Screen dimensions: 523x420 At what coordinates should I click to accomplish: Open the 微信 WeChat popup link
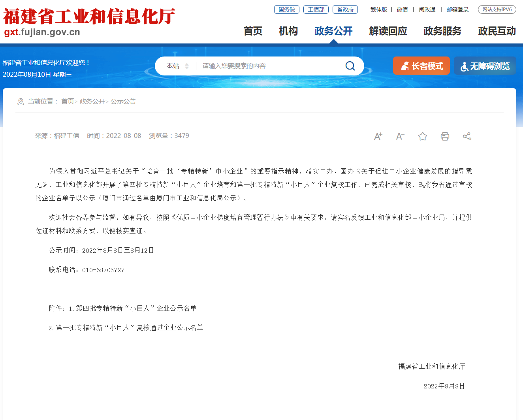coord(402,9)
